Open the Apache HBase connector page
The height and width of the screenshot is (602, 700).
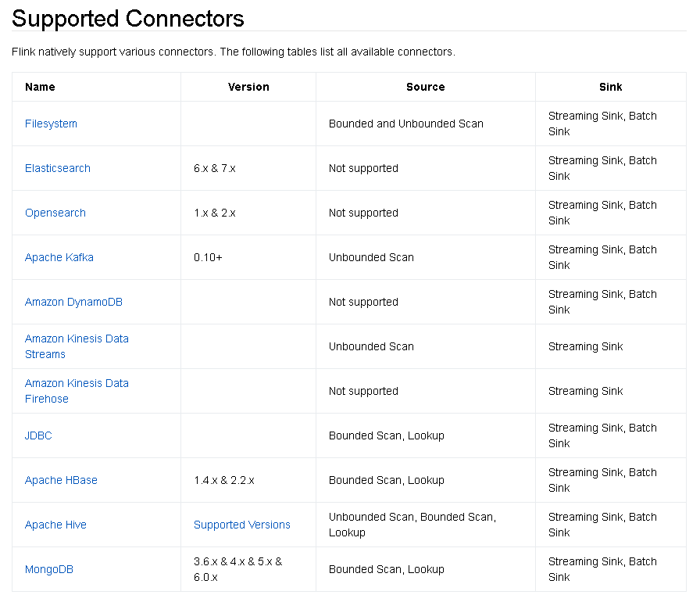(61, 480)
